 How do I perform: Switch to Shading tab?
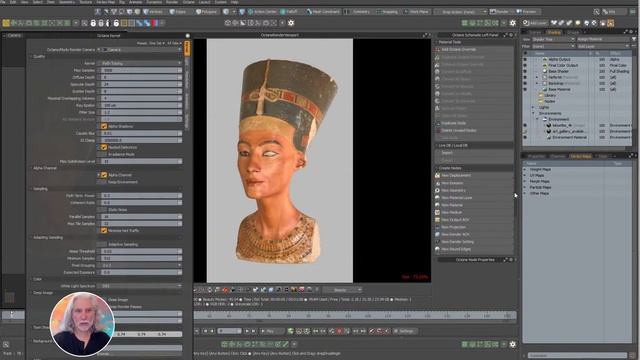(554, 32)
